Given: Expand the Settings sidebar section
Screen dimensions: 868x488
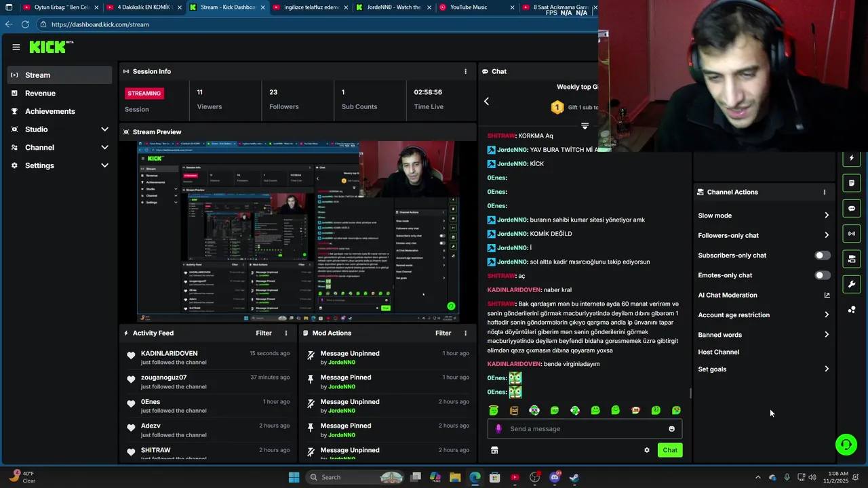Looking at the screenshot, I should click(104, 165).
